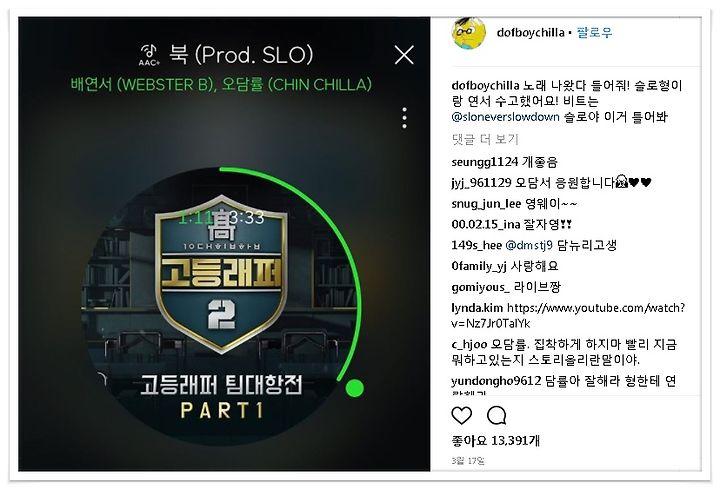View the 좋아요 13,391개 likes list
The width and height of the screenshot is (720, 489).
tap(495, 441)
